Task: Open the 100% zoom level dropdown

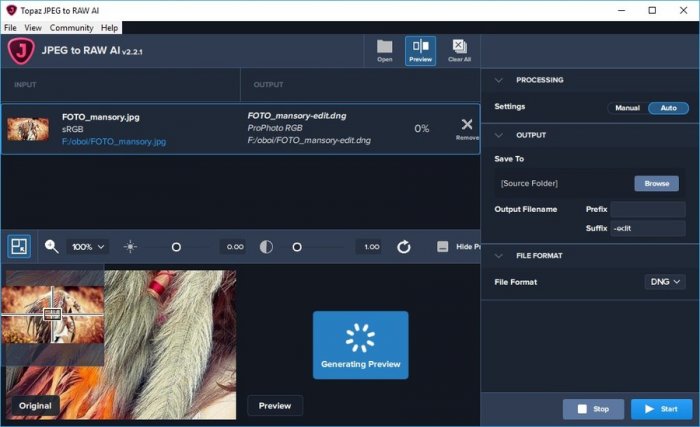Action: click(88, 246)
